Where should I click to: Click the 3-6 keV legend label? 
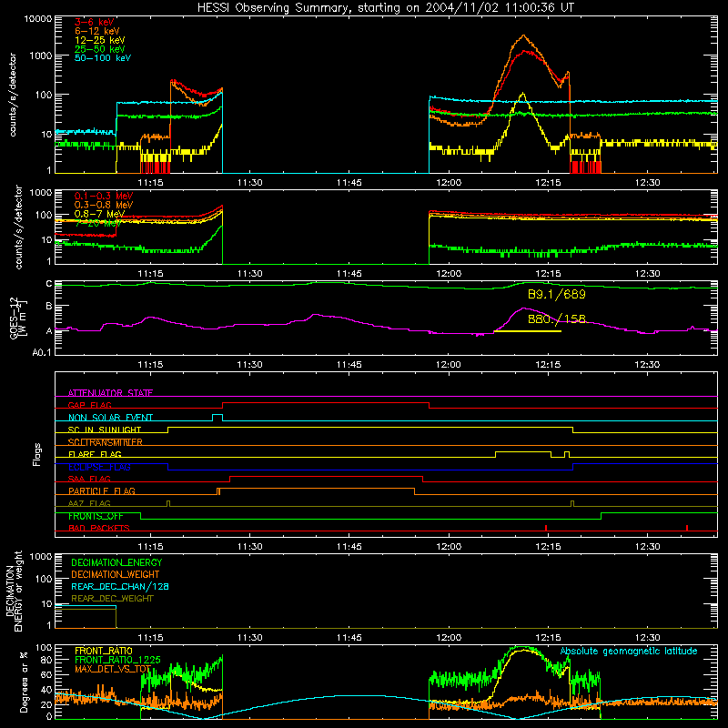[95, 22]
